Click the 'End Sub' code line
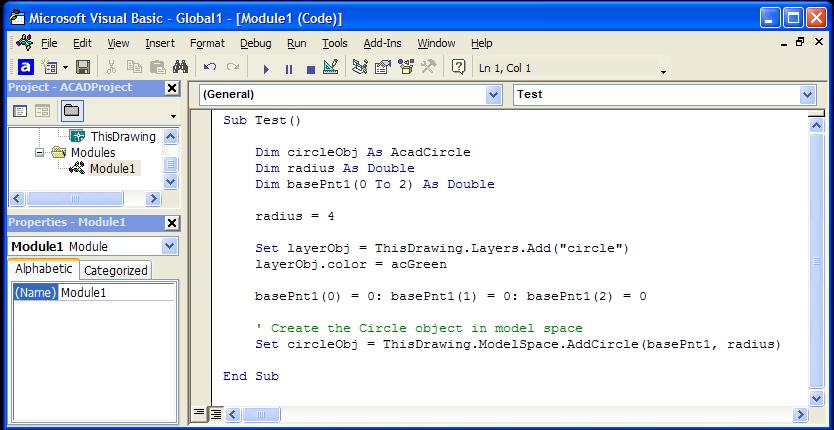834x430 pixels. pos(251,376)
